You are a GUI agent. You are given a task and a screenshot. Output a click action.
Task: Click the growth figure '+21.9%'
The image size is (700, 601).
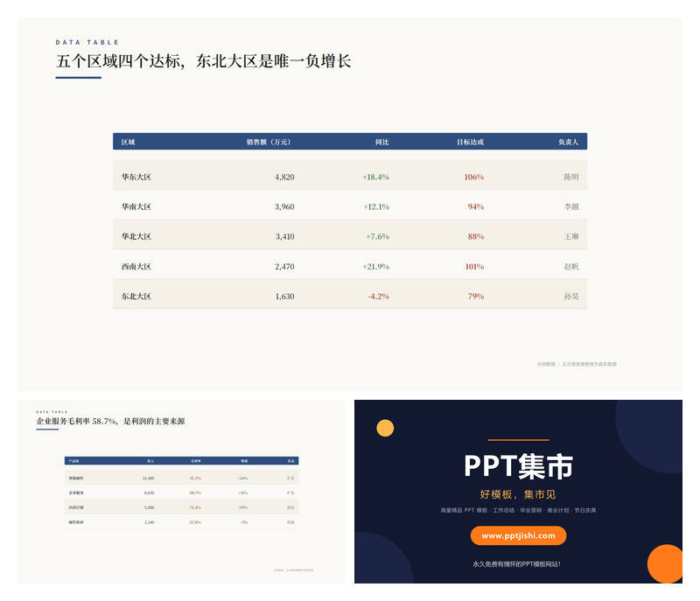pos(376,266)
